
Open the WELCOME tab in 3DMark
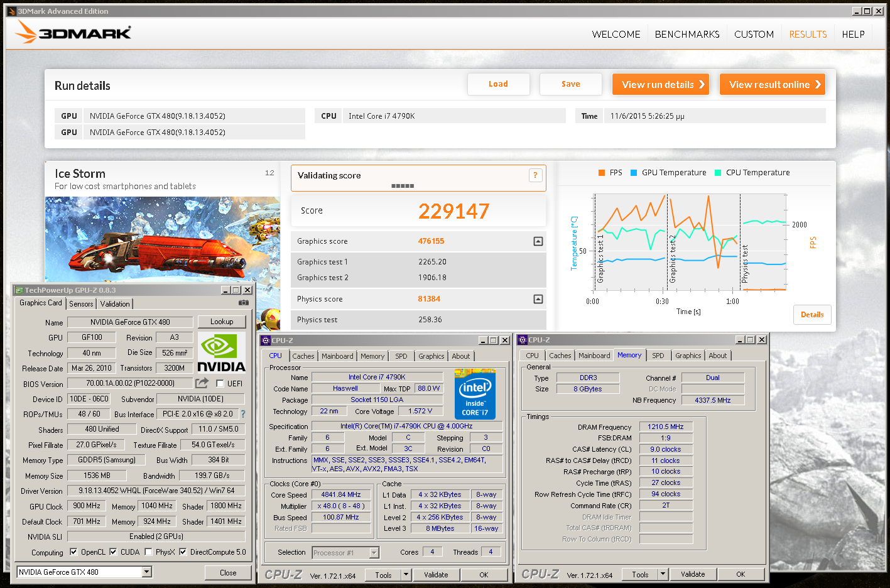[616, 35]
